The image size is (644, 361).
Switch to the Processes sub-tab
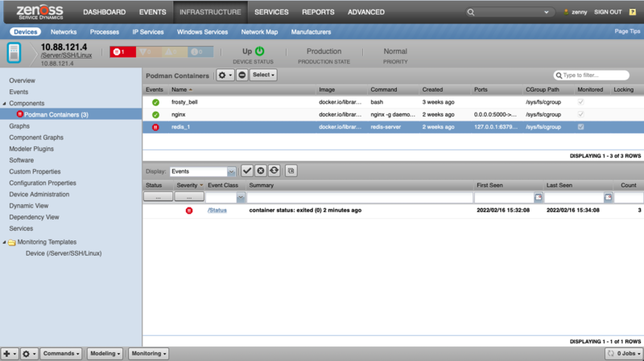[x=105, y=32]
